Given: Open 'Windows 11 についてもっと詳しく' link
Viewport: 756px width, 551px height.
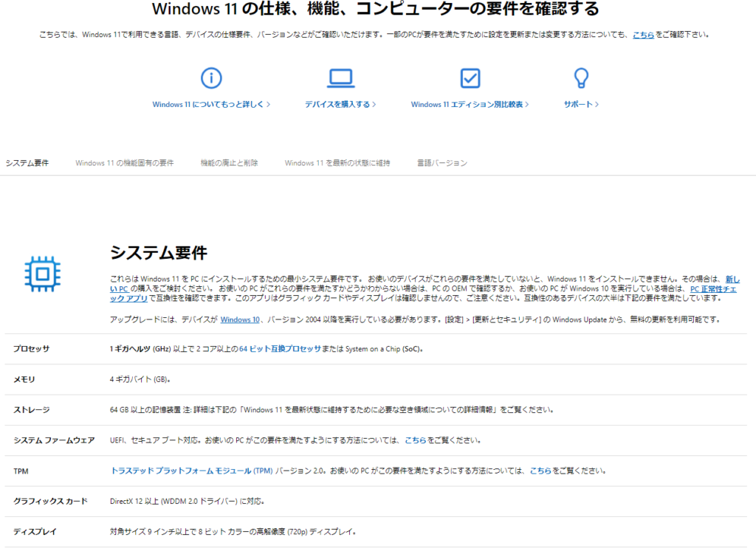Looking at the screenshot, I should click(211, 104).
